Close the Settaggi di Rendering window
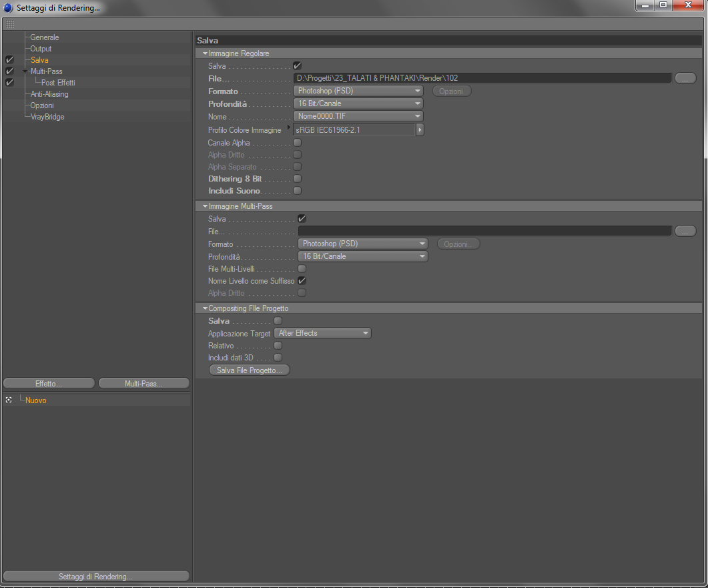This screenshot has width=708, height=588. point(688,5)
